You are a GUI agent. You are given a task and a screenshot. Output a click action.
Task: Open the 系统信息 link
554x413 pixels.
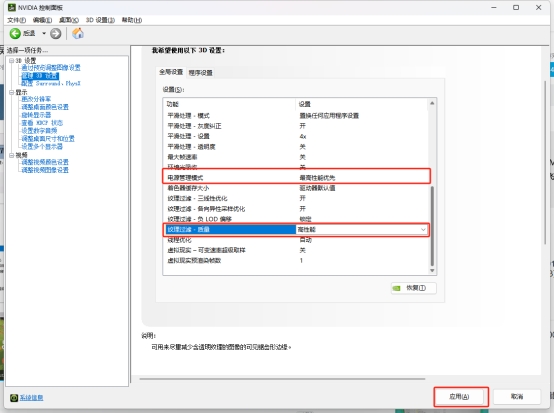coord(31,398)
